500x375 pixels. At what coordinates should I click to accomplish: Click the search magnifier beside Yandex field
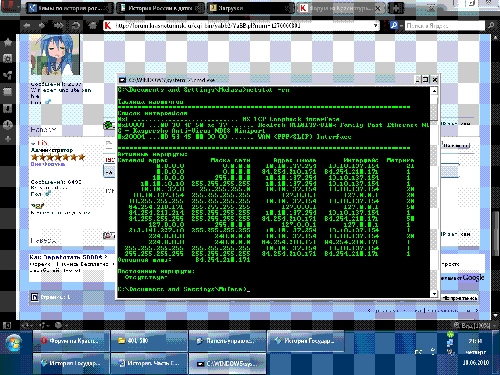pyautogui.click(x=491, y=25)
